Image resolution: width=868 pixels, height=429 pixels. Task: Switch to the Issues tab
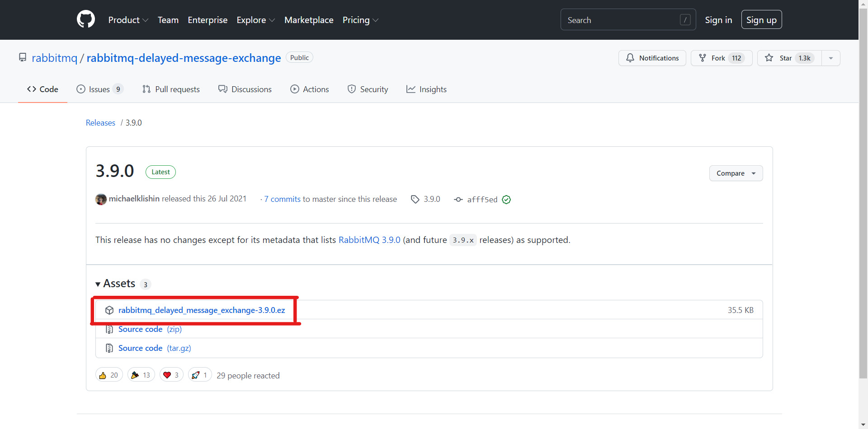pyautogui.click(x=100, y=89)
